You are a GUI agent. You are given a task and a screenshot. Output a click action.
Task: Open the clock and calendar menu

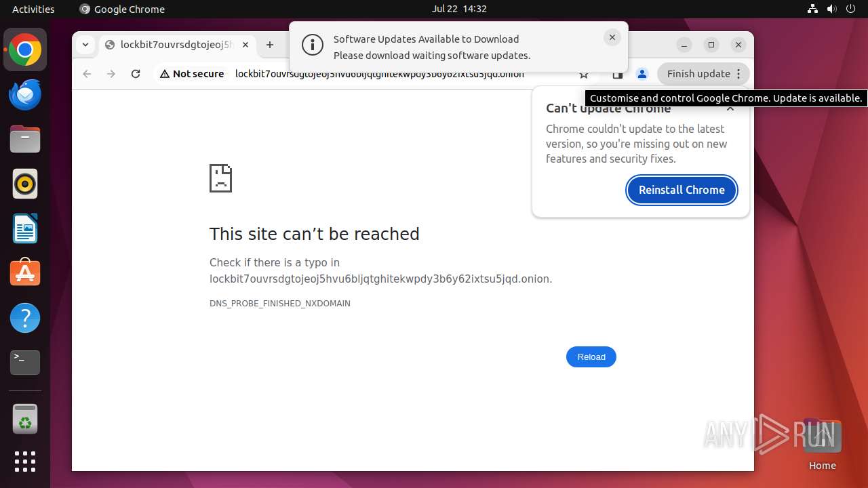[x=459, y=9]
